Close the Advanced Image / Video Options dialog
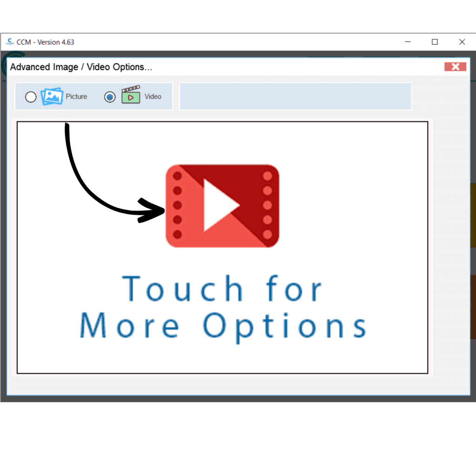This screenshot has width=476, height=476. coord(455,67)
